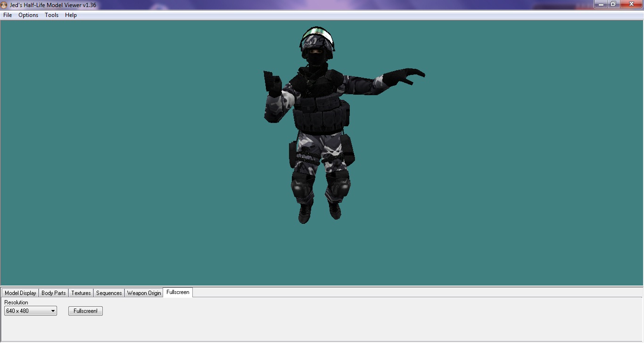Viewport: 644px width, 343px height.
Task: Open the Tools menu
Action: [x=52, y=15]
